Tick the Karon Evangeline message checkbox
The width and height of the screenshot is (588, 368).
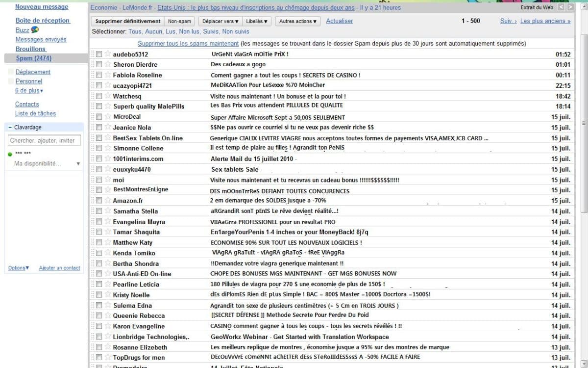coord(99,326)
